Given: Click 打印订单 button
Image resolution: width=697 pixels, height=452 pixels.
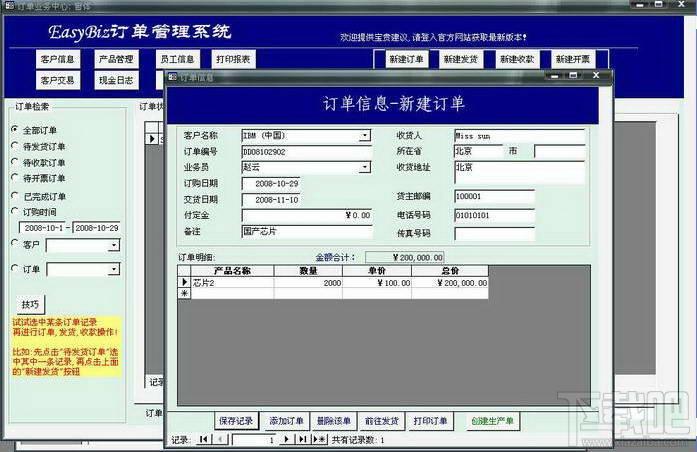Looking at the screenshot, I should [x=430, y=421].
